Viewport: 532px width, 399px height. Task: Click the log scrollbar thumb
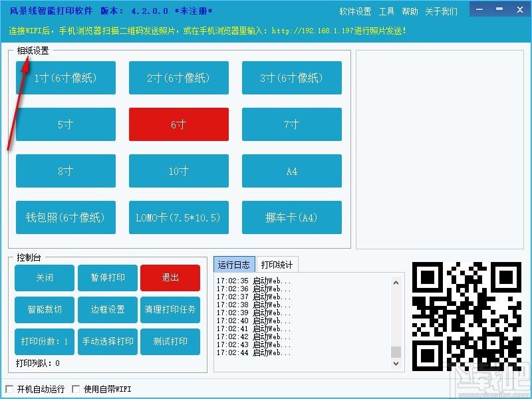pyautogui.click(x=396, y=352)
